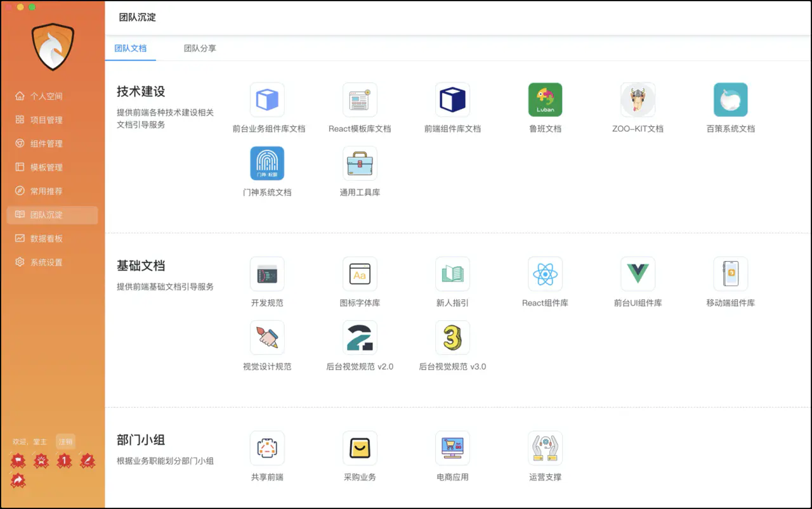Click the share arrow achievement badge
The height and width of the screenshot is (509, 812).
[x=18, y=480]
